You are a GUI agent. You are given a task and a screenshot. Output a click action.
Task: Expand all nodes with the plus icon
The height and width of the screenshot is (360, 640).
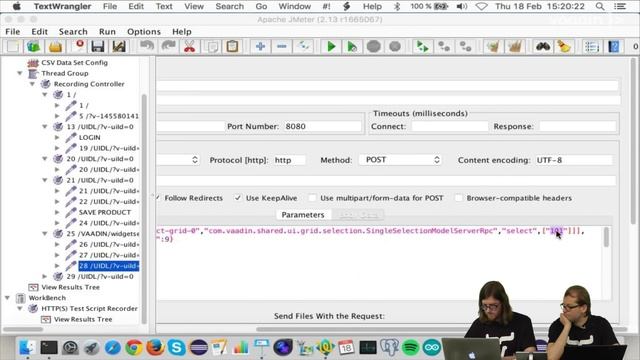pyautogui.click(x=260, y=47)
